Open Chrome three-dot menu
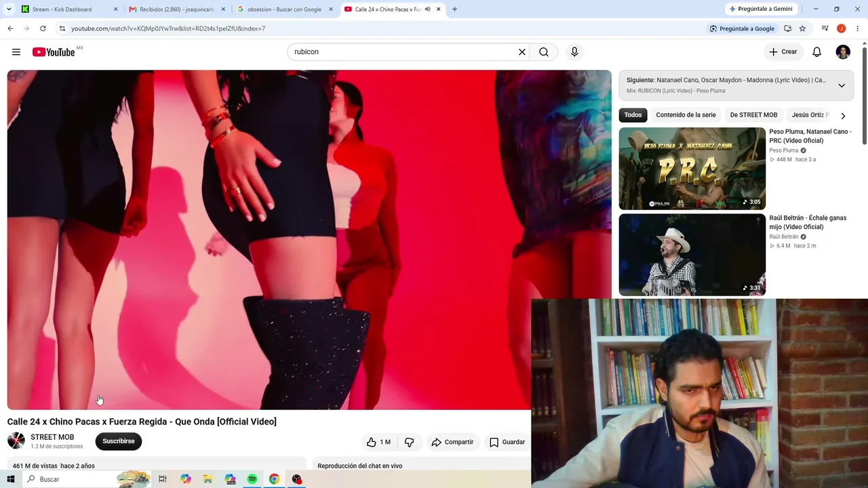 point(858,28)
